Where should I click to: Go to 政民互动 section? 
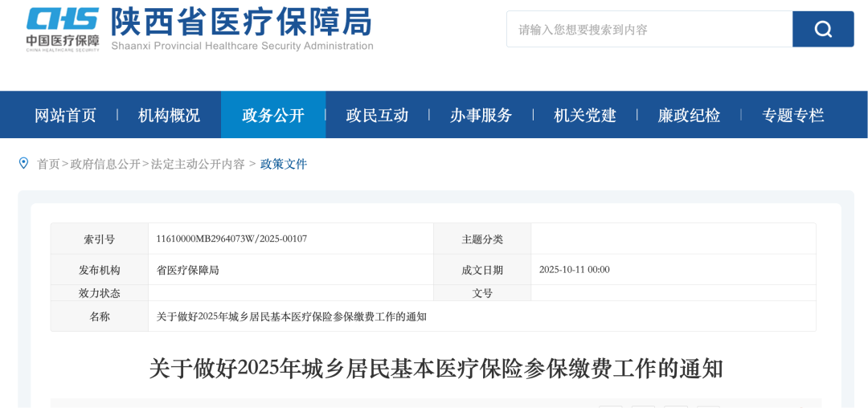(377, 115)
